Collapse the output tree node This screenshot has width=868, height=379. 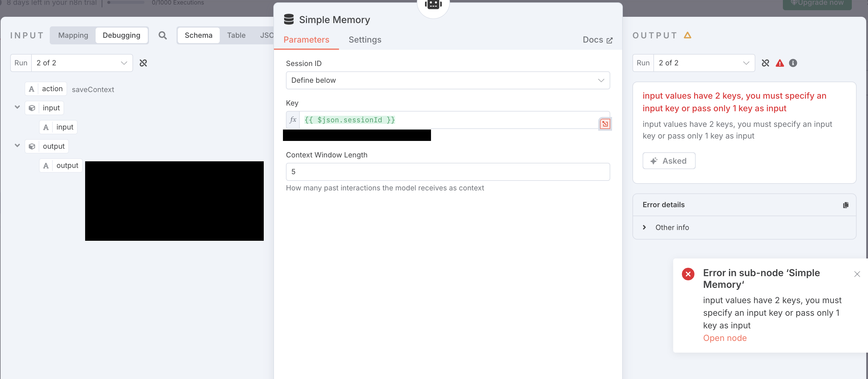[x=17, y=146]
